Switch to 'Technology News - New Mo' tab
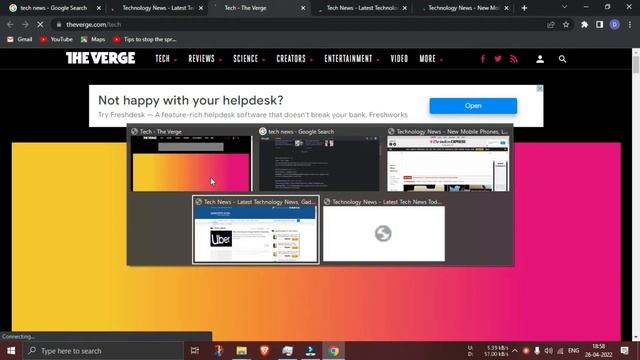The image size is (640, 360). pyautogui.click(x=463, y=8)
